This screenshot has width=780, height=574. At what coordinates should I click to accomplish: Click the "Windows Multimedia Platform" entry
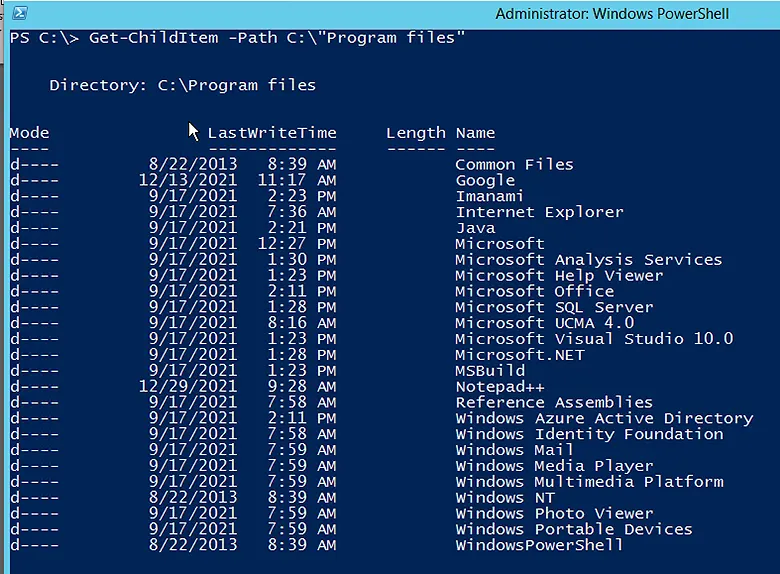[x=589, y=481]
